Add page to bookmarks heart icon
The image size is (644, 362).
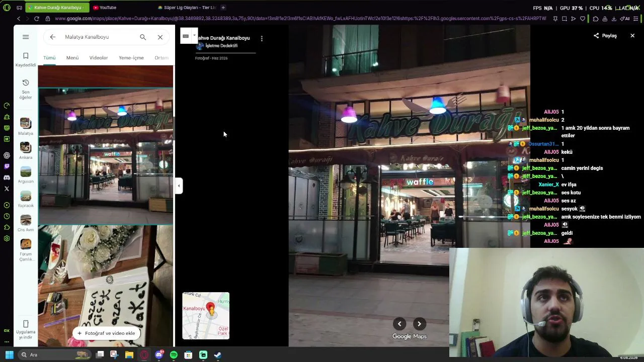coord(583,19)
